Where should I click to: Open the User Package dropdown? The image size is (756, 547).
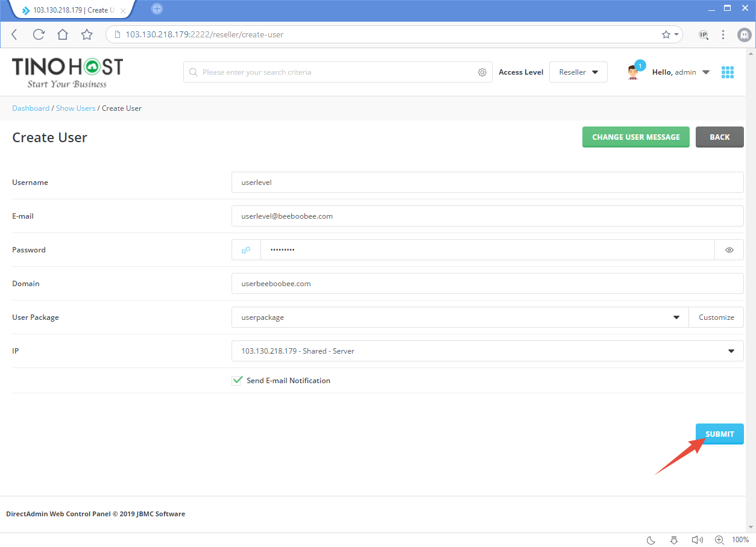coord(676,317)
